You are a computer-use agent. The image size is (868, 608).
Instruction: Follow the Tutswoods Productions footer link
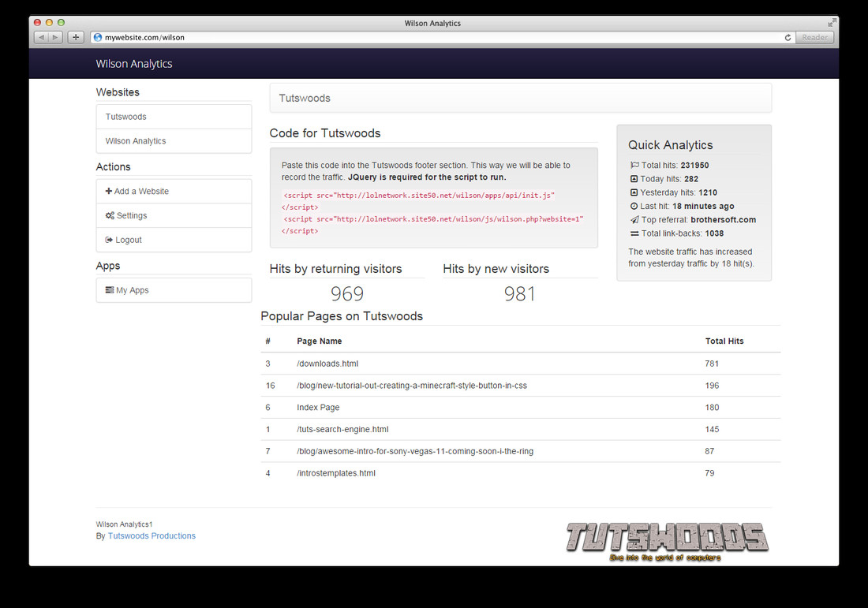(x=152, y=535)
